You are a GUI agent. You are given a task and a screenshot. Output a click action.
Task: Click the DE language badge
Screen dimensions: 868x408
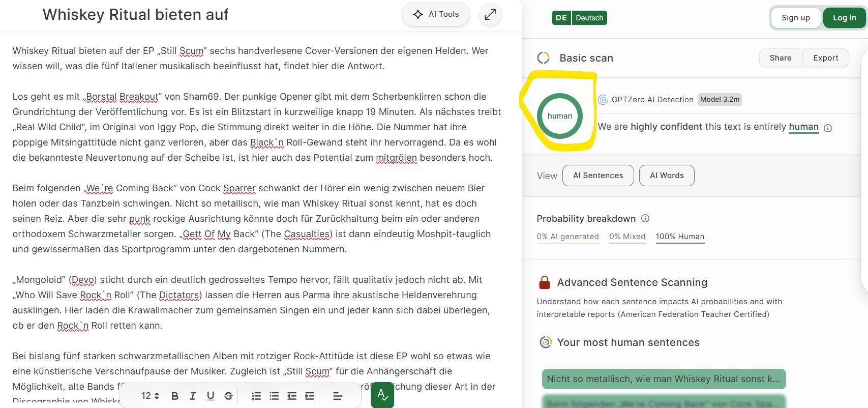561,18
